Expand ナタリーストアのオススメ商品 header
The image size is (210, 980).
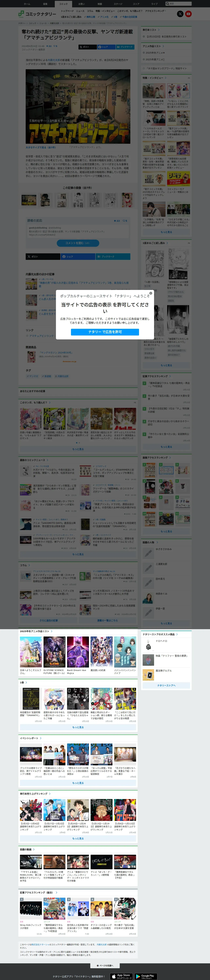click(160, 635)
